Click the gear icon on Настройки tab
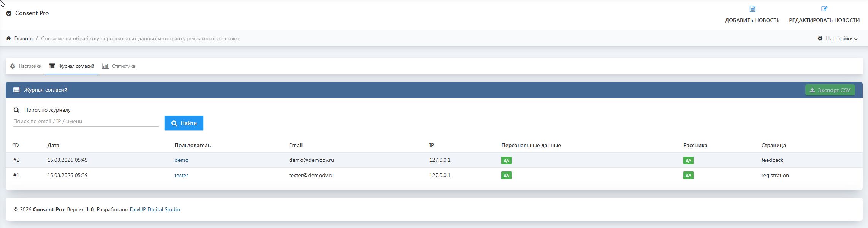This screenshot has height=228, width=868. pyautogui.click(x=13, y=66)
